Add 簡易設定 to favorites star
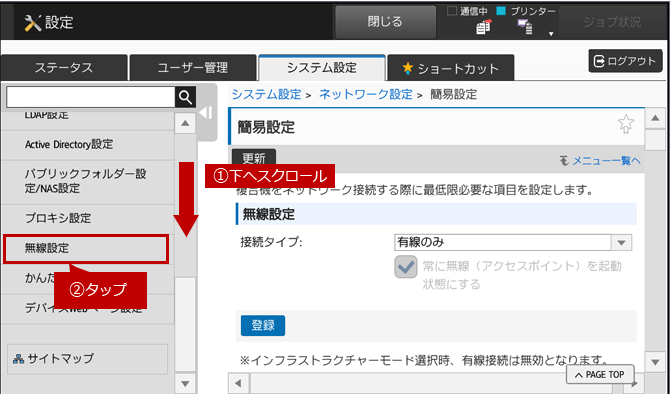The width and height of the screenshot is (670, 396). (x=626, y=124)
